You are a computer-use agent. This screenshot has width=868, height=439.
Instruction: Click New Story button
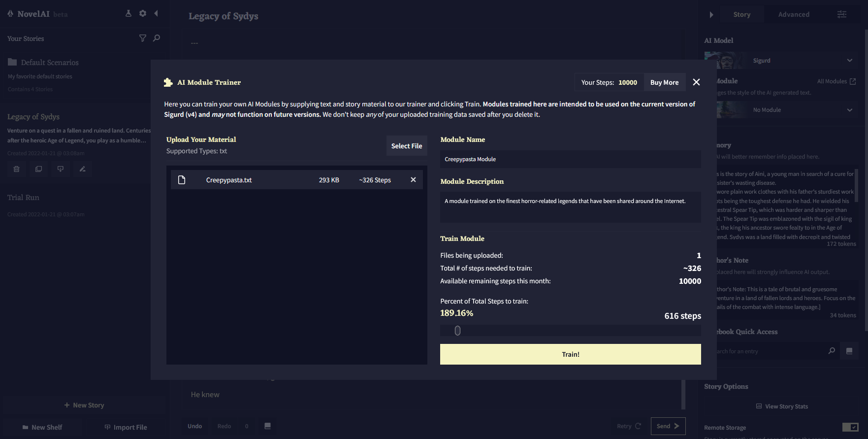point(84,405)
